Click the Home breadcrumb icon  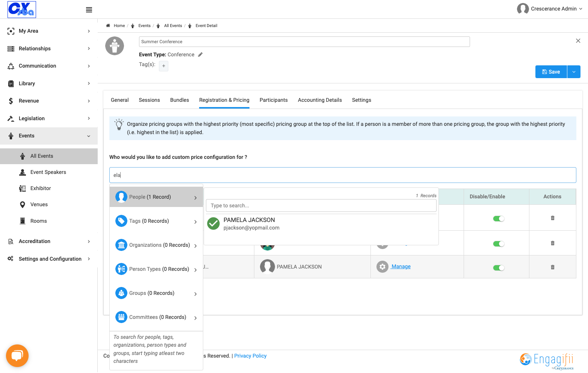tap(108, 26)
